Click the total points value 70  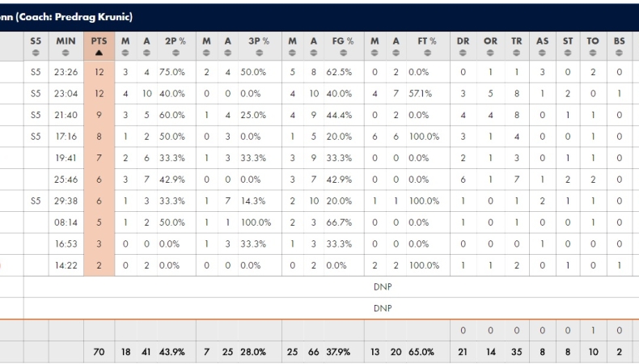(99, 352)
